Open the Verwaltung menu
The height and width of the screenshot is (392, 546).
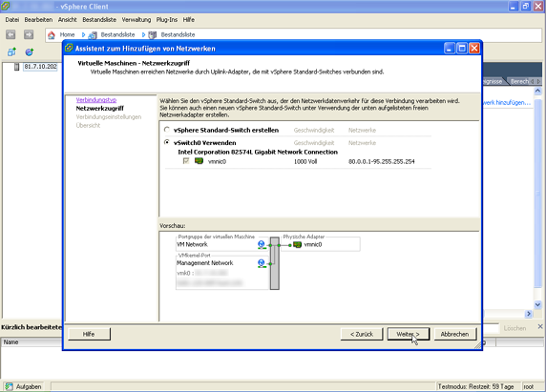click(x=136, y=20)
